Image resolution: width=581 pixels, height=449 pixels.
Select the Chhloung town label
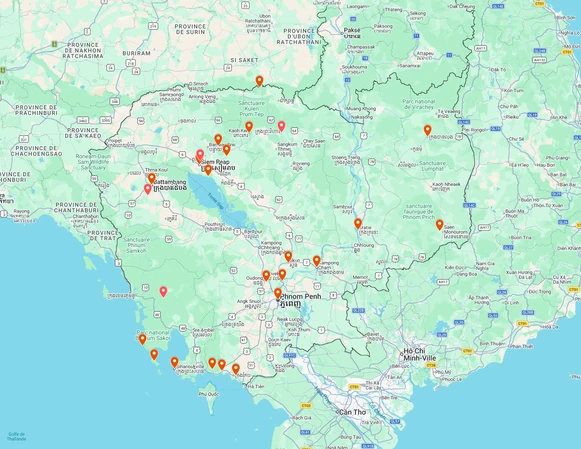[364, 247]
